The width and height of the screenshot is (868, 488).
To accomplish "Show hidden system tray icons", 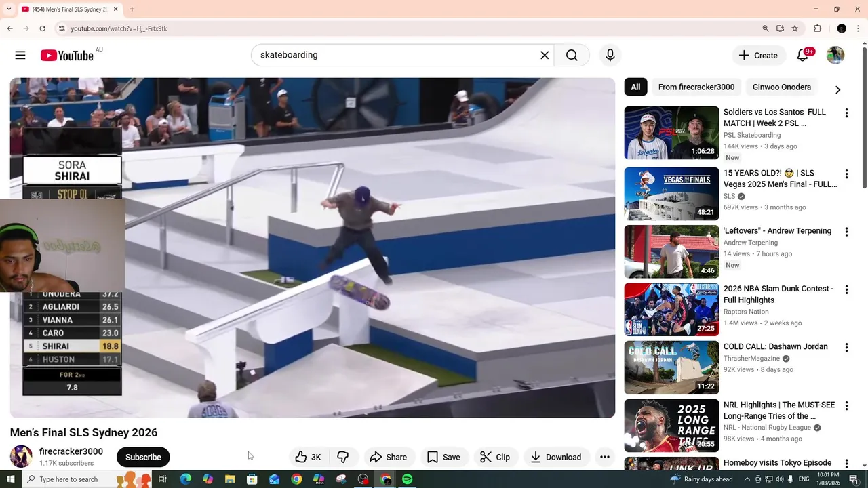I will pyautogui.click(x=747, y=479).
